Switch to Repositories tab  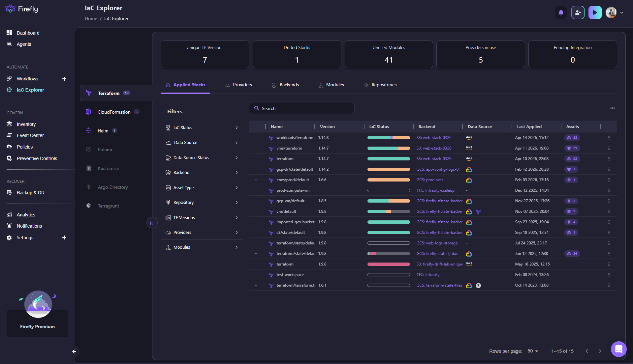click(x=380, y=85)
